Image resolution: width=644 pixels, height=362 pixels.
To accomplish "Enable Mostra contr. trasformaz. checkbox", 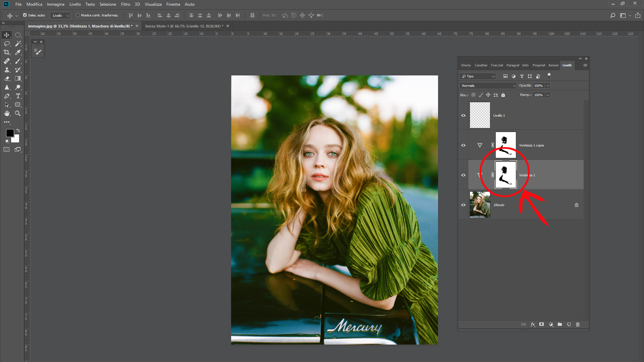I will (78, 15).
